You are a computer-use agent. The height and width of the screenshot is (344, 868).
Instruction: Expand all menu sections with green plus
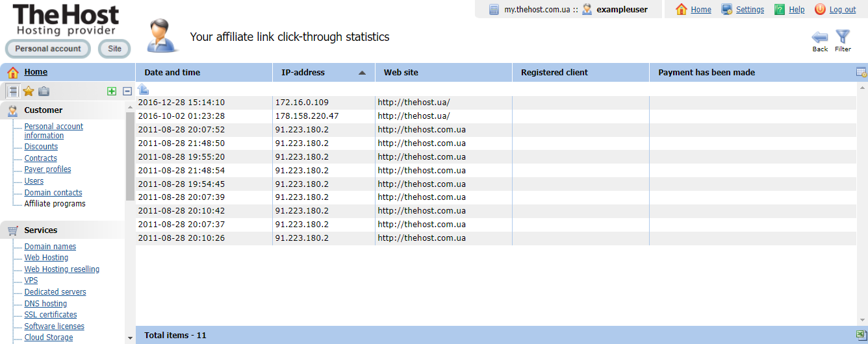pos(112,92)
